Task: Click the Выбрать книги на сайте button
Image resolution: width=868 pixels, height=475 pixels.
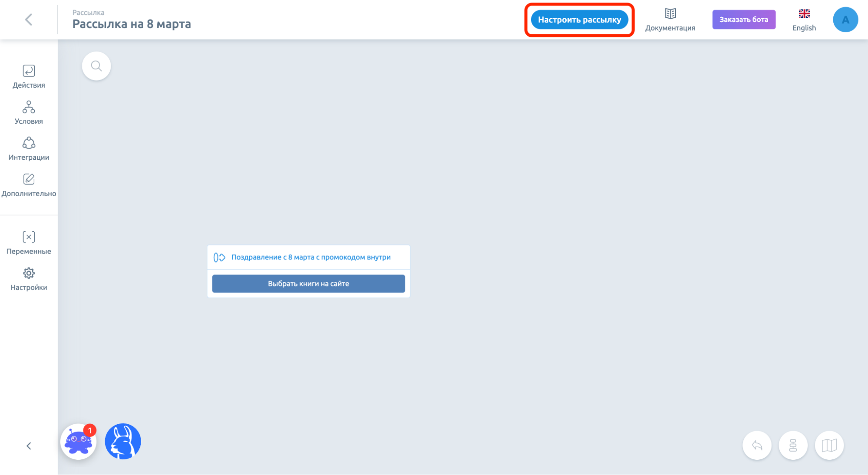Action: coord(308,284)
